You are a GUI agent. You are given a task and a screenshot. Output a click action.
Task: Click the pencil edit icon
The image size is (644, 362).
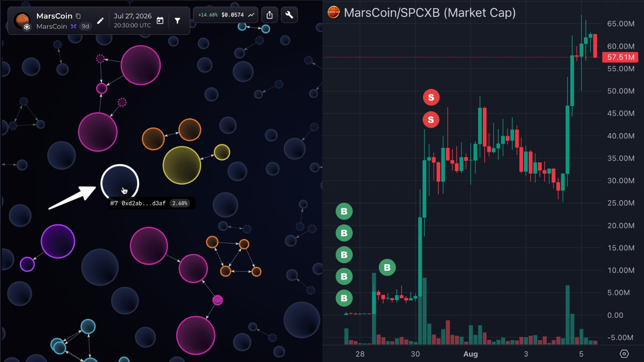click(100, 21)
